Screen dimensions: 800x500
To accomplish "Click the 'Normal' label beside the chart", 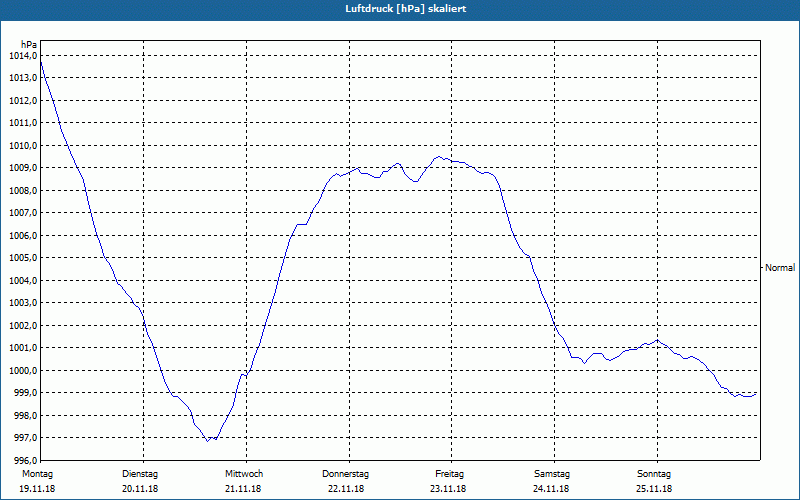I will pos(780,267).
